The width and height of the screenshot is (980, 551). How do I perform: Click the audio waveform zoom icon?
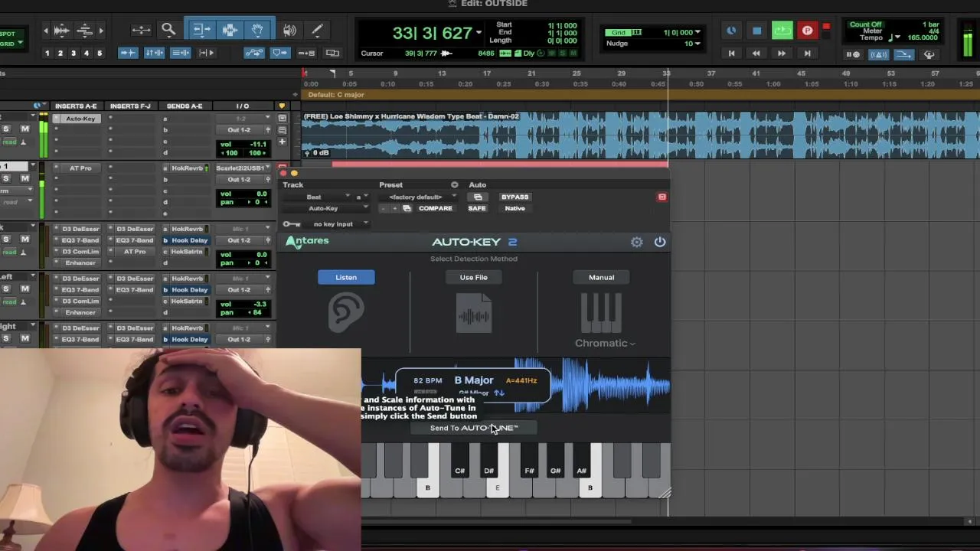[x=62, y=31]
